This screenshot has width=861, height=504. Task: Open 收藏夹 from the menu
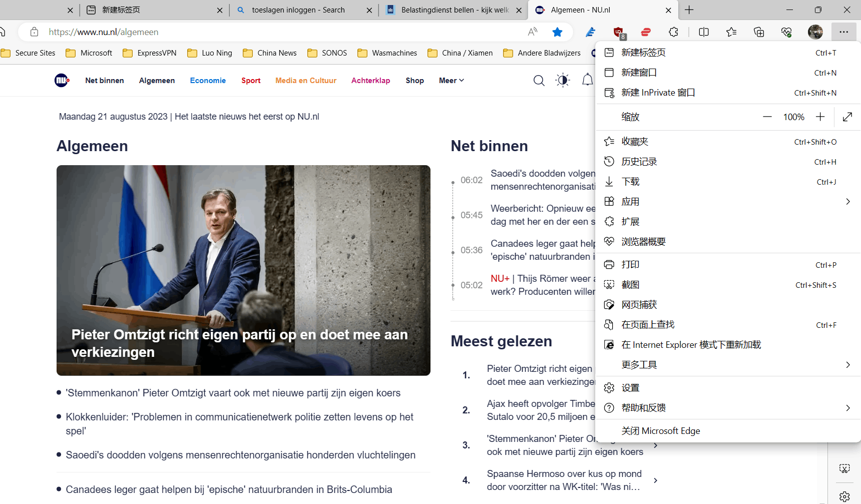(x=728, y=142)
